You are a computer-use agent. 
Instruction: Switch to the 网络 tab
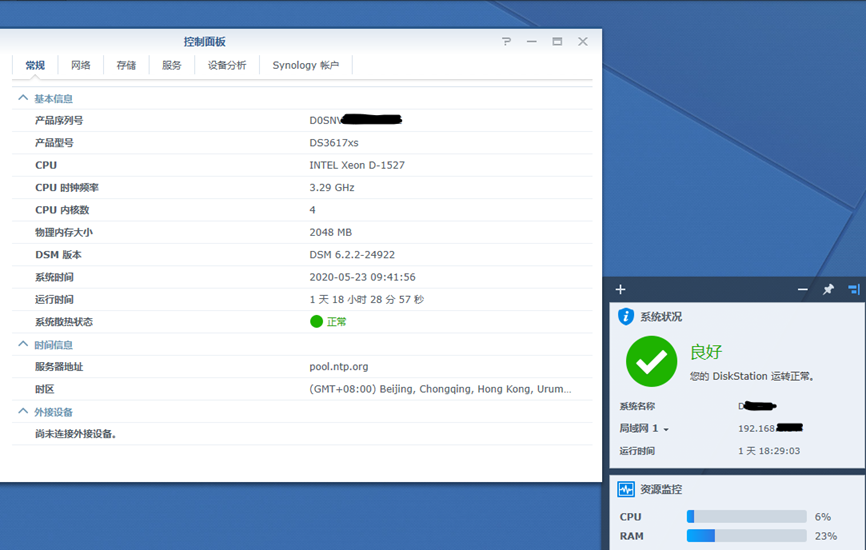pyautogui.click(x=81, y=65)
